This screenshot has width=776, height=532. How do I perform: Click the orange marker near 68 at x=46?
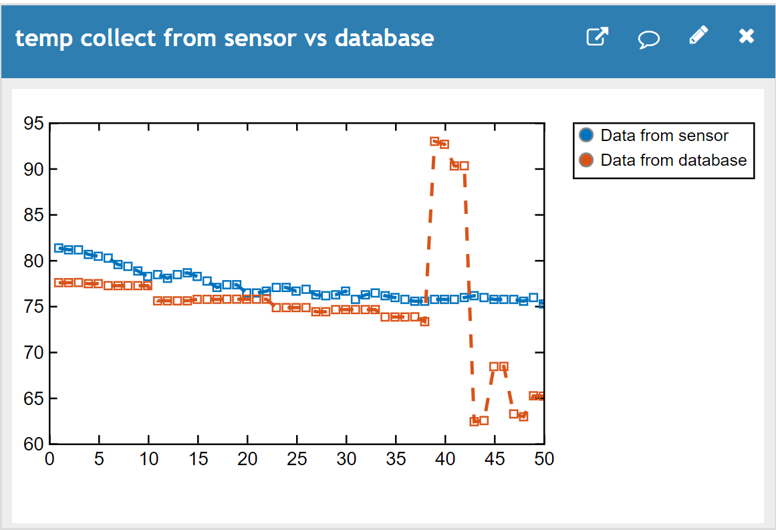click(x=504, y=367)
